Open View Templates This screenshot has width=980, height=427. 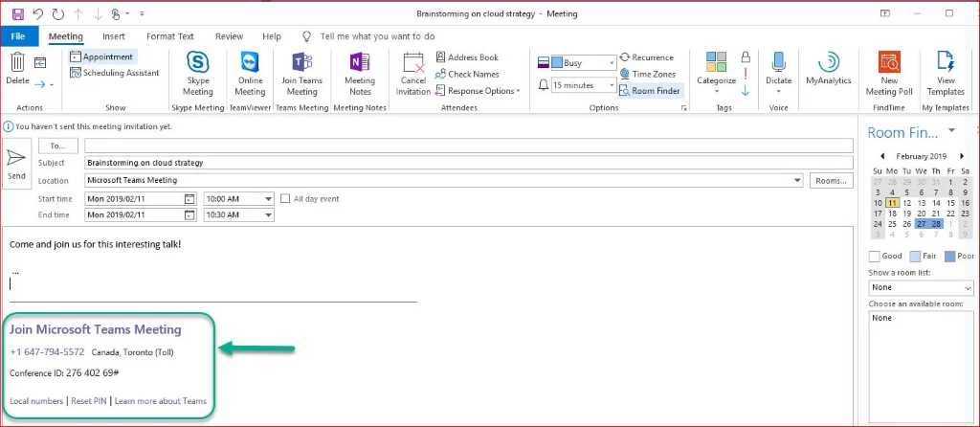pos(946,74)
